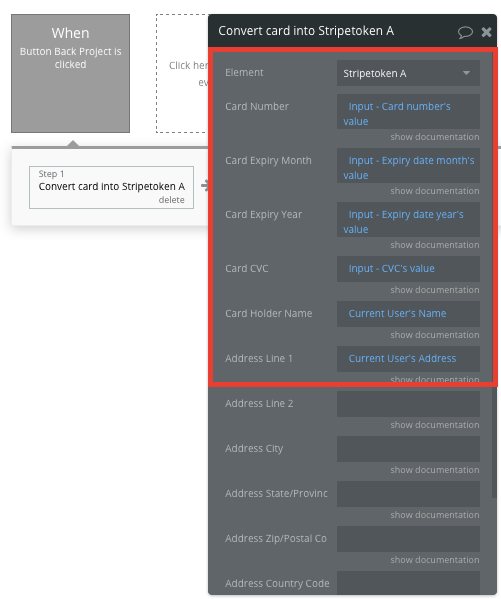Open the comment bubble icon in panel header
501x599 pixels.
(465, 32)
